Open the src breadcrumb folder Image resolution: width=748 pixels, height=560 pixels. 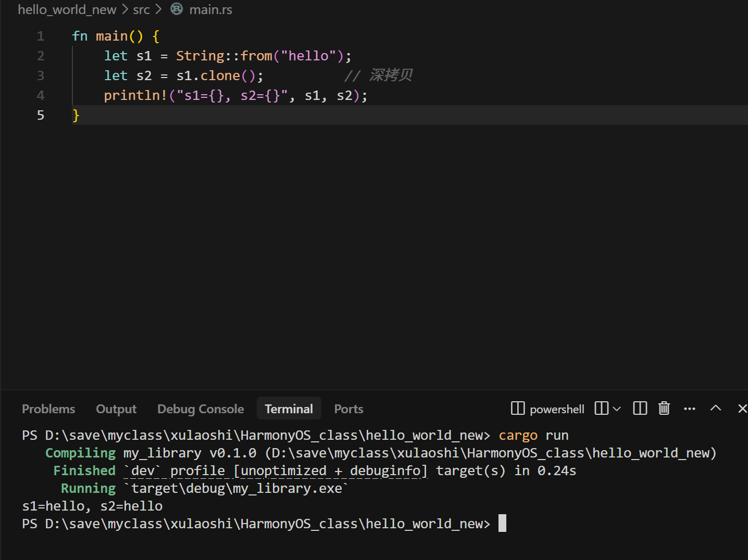pyautogui.click(x=141, y=9)
